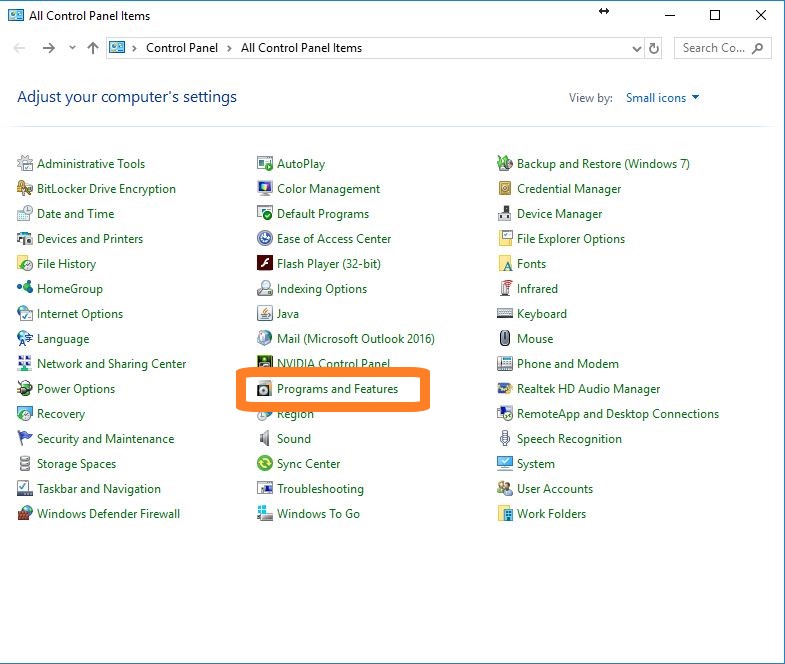Refresh the Control Panel view

pyautogui.click(x=654, y=49)
